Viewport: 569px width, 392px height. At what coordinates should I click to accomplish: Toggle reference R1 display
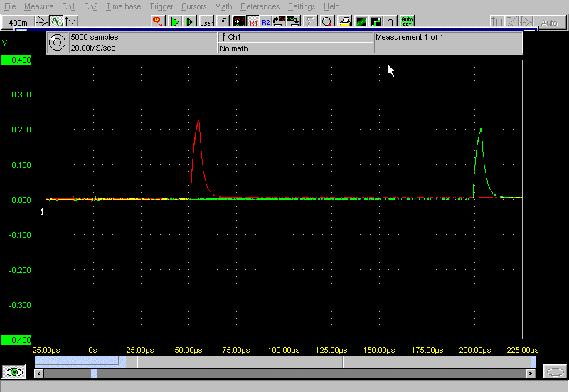pos(253,22)
